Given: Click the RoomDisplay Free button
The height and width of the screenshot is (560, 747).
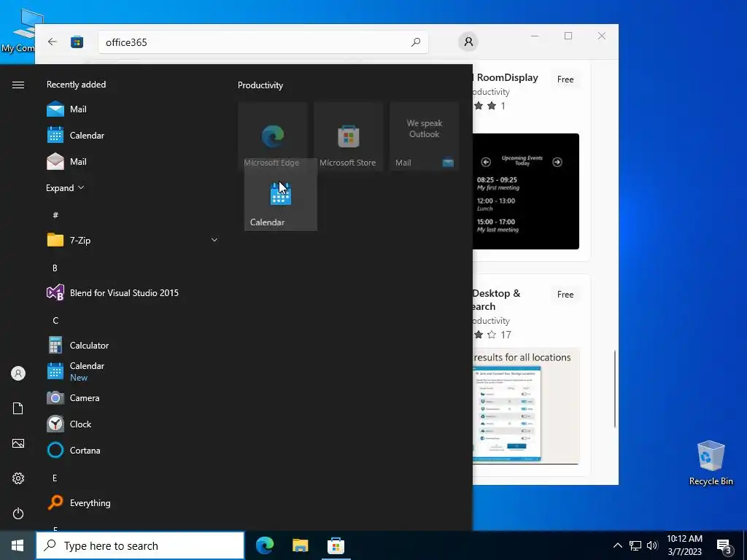Looking at the screenshot, I should pyautogui.click(x=565, y=79).
